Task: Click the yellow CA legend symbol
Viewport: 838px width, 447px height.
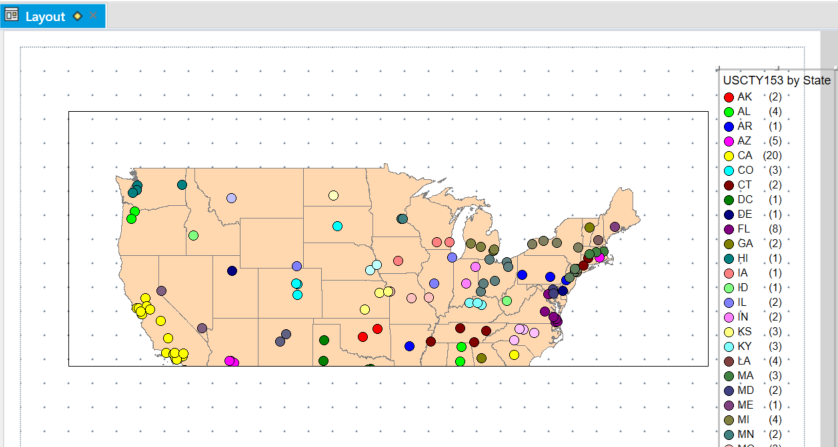Action: pyautogui.click(x=729, y=156)
